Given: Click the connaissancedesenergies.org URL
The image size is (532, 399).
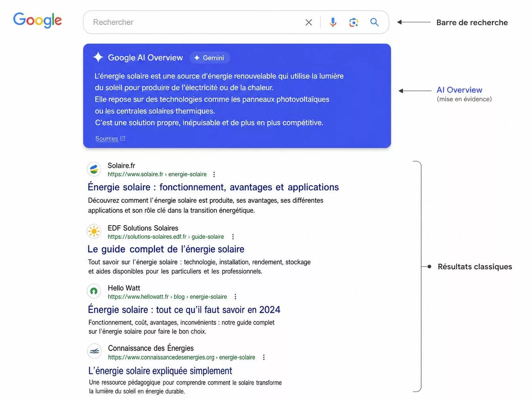Looking at the screenshot, I should pyautogui.click(x=182, y=357).
